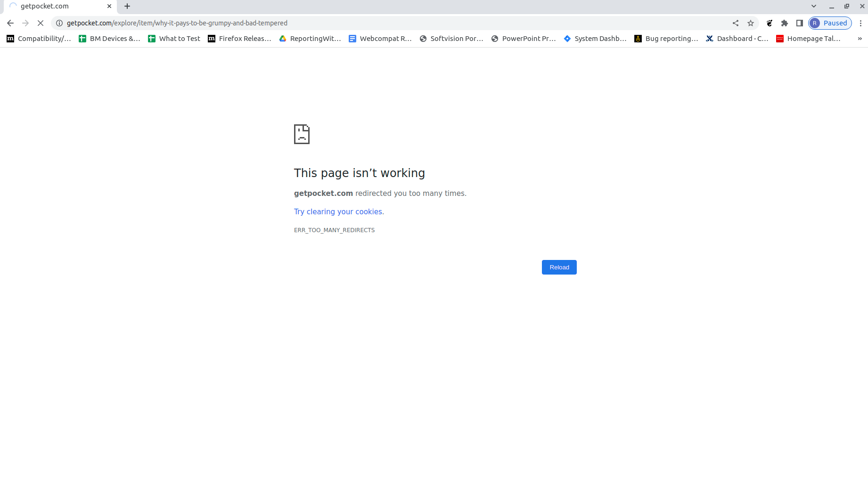Stop page loading with the X icon
The width and height of the screenshot is (868, 494).
click(x=41, y=23)
